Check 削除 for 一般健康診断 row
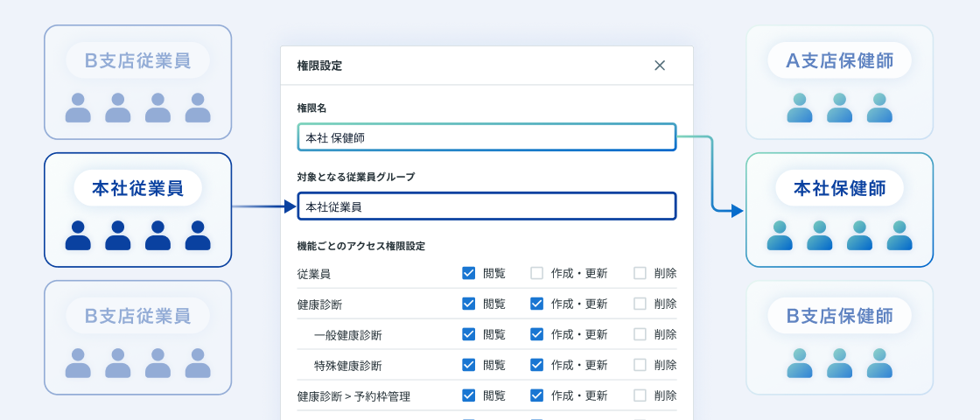This screenshot has width=980, height=420. pyautogui.click(x=640, y=334)
